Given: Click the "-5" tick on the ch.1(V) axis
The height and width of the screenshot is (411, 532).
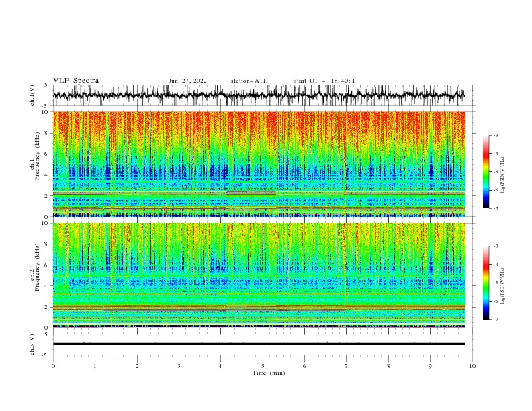Looking at the screenshot, I should click(45, 106).
